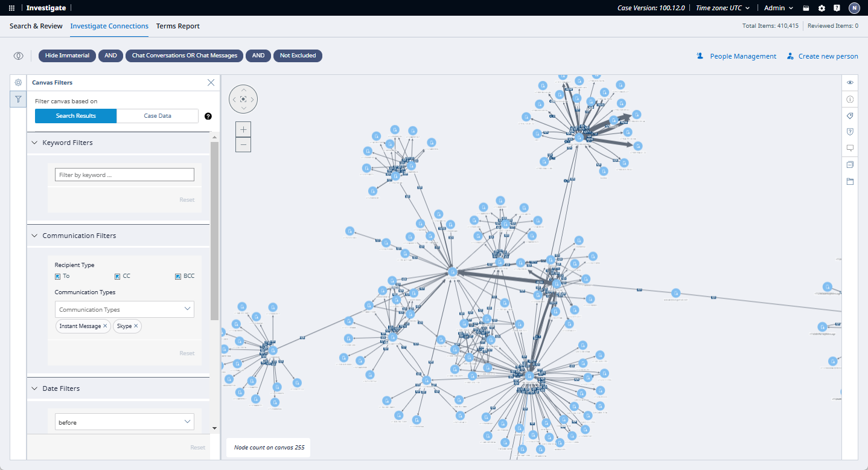Click the tag icon in right toolbar
Viewport: 868px width, 470px height.
pos(850,115)
